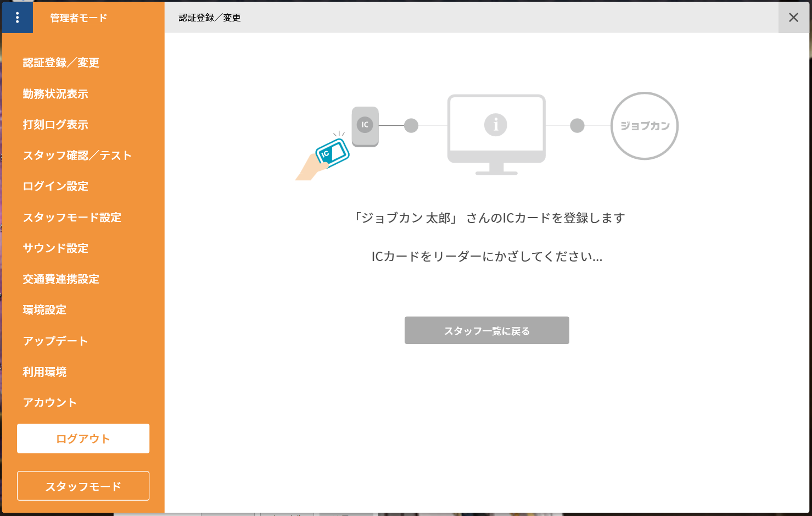Click ICカードをリーダーにかざしてください text
The image size is (812, 516).
[x=487, y=257]
